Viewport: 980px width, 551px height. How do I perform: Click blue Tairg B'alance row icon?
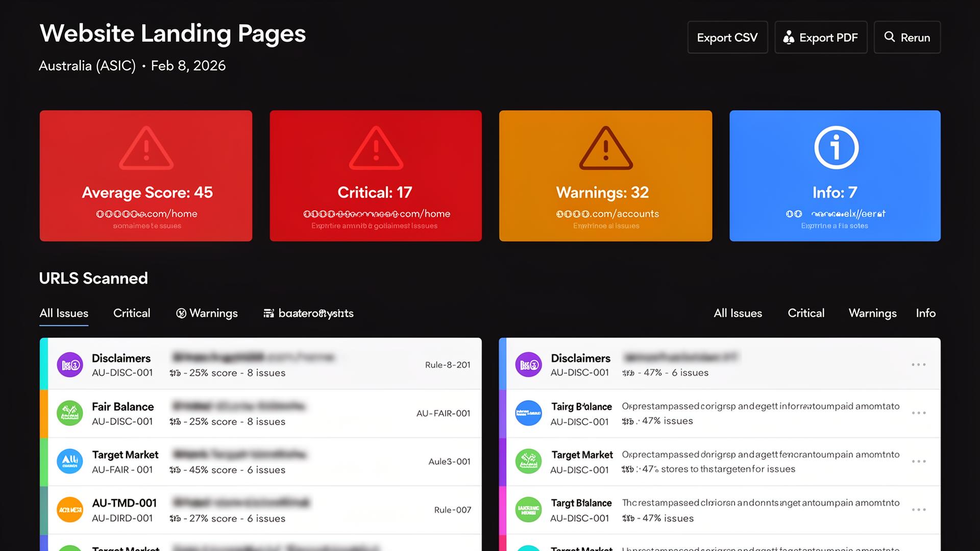coord(528,413)
